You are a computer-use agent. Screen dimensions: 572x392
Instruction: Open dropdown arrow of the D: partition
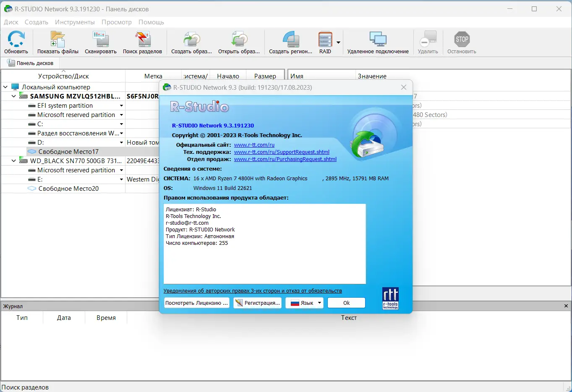click(121, 143)
